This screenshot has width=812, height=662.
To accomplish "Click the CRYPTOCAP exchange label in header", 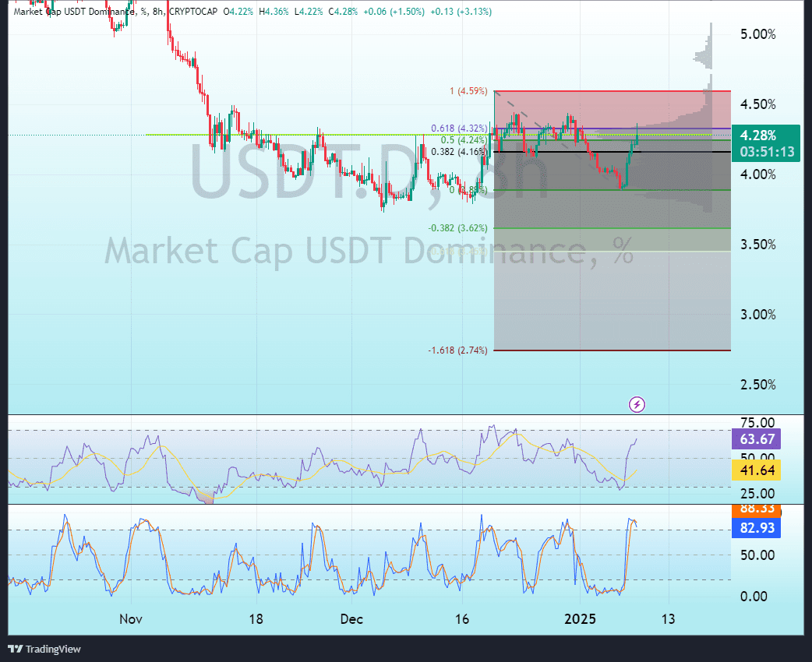I will click(193, 12).
